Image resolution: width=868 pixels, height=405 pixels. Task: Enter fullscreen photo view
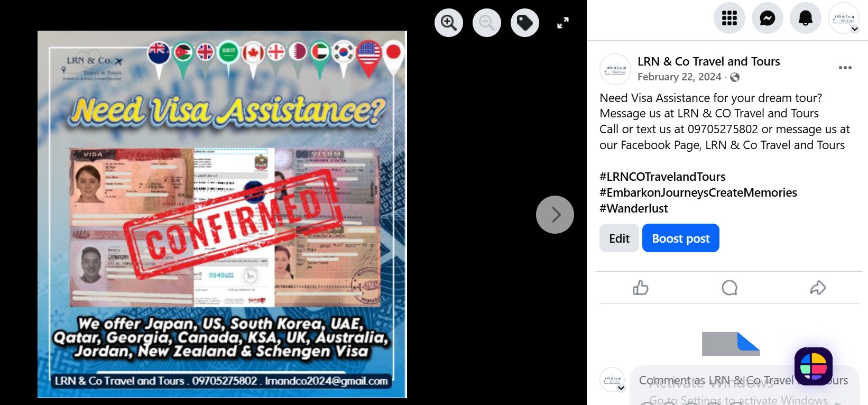point(563,23)
